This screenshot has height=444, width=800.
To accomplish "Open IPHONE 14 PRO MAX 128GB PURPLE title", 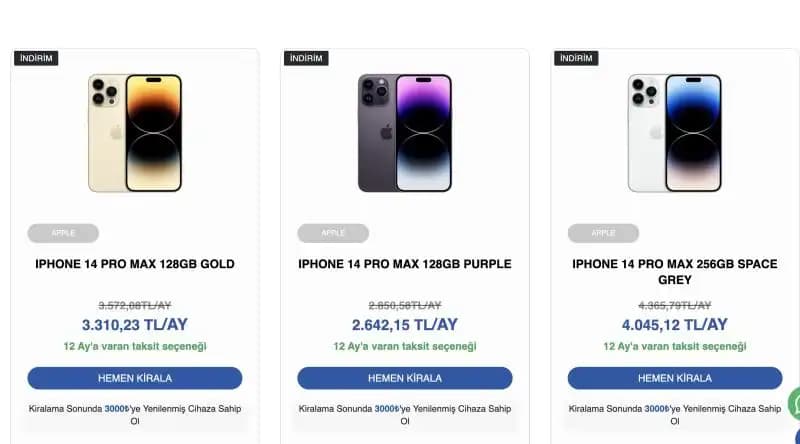I will [405, 265].
